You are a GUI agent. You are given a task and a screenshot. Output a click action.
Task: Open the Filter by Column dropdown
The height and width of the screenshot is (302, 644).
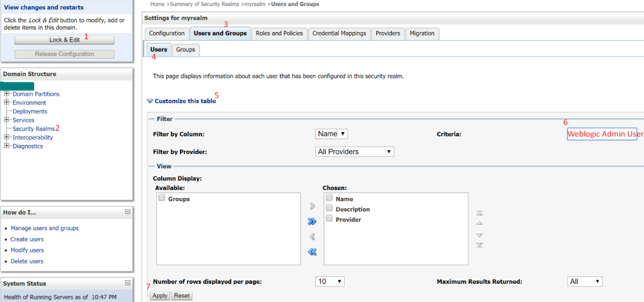click(x=332, y=134)
